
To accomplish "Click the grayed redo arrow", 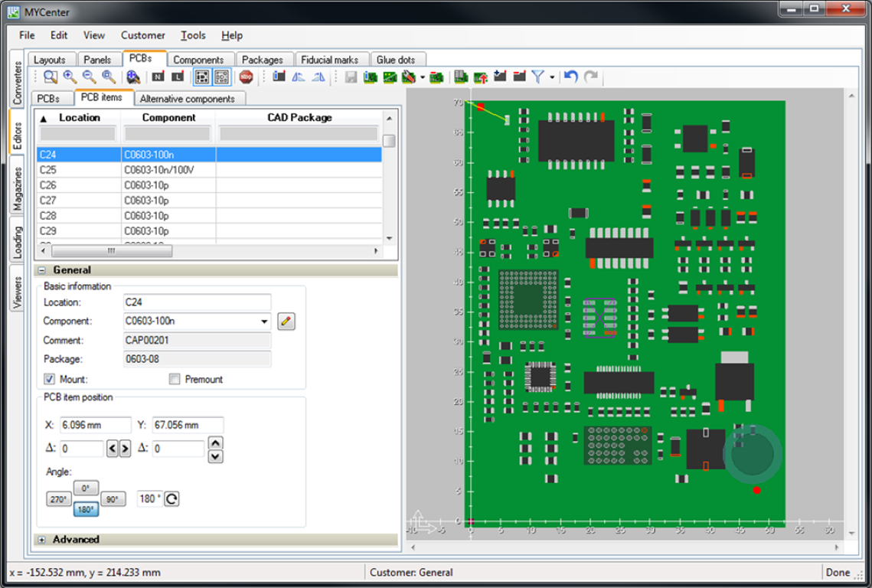I will click(x=590, y=77).
